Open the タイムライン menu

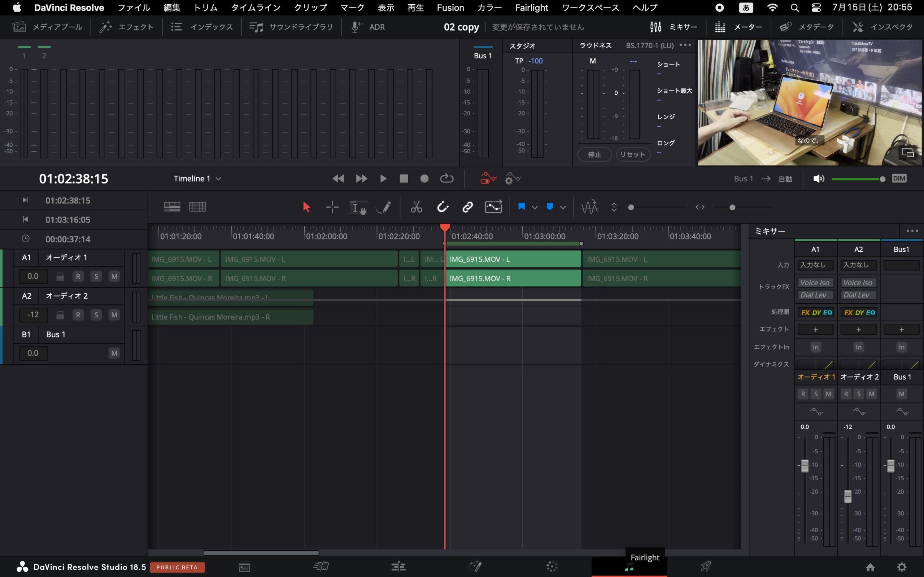point(256,8)
